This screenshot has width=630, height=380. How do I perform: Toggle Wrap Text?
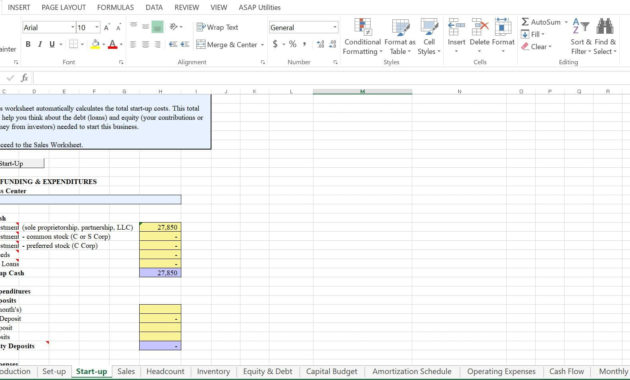coord(217,27)
